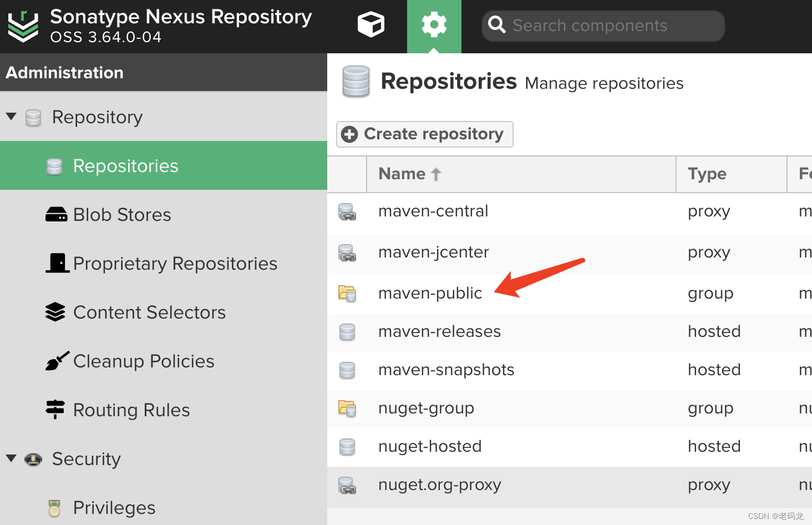Select the Repository tree item label

pyautogui.click(x=98, y=118)
